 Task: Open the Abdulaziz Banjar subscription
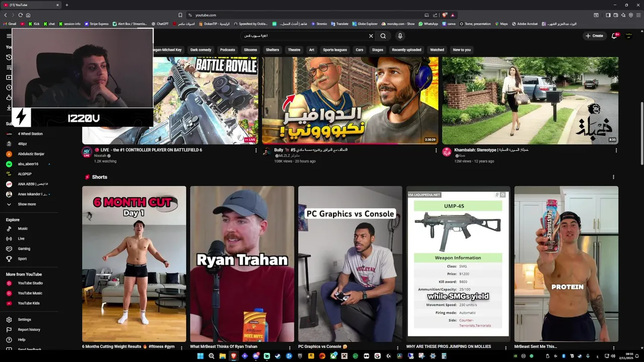(x=31, y=154)
